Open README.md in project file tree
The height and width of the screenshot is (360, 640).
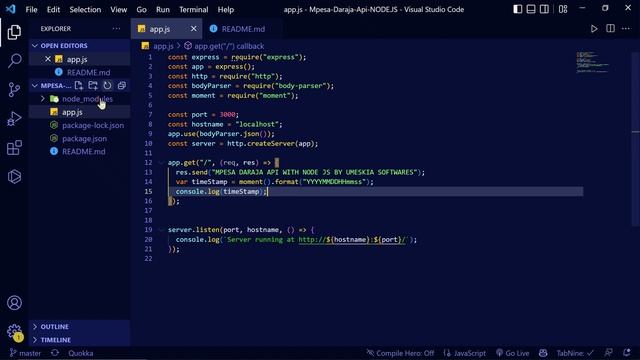click(x=84, y=151)
